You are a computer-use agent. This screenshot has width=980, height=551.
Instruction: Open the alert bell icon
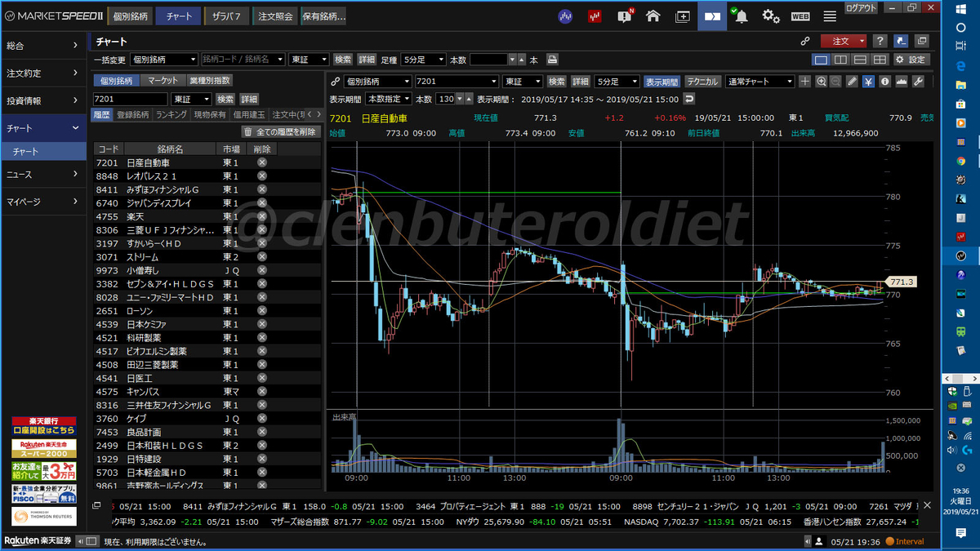[740, 16]
